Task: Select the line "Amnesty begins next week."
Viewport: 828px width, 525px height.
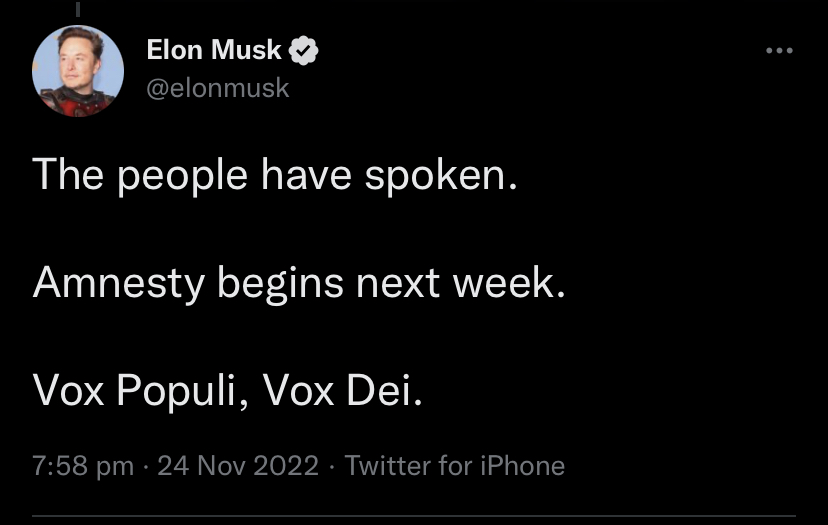Action: [x=299, y=283]
